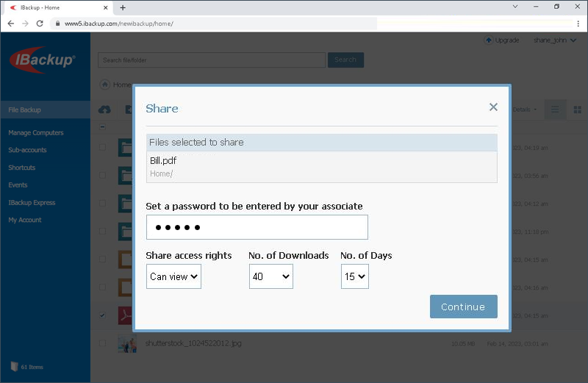
Task: Click the red PDF file icon
Action: 127,315
